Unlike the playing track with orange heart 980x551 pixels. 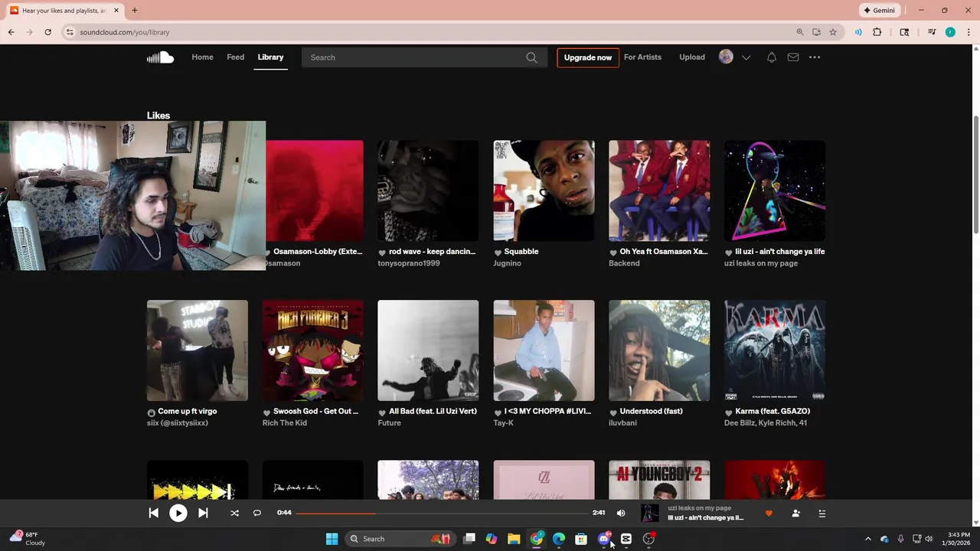(769, 514)
